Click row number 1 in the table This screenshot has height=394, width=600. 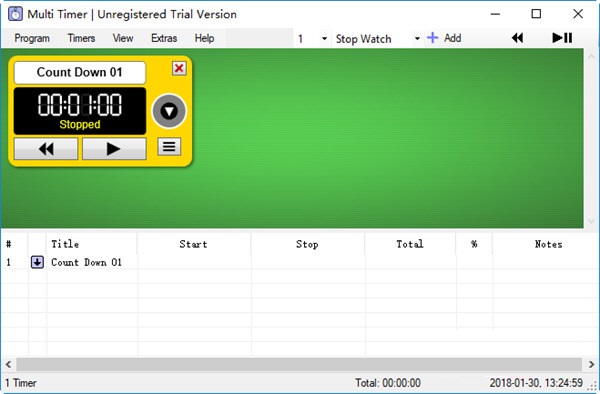[x=8, y=262]
